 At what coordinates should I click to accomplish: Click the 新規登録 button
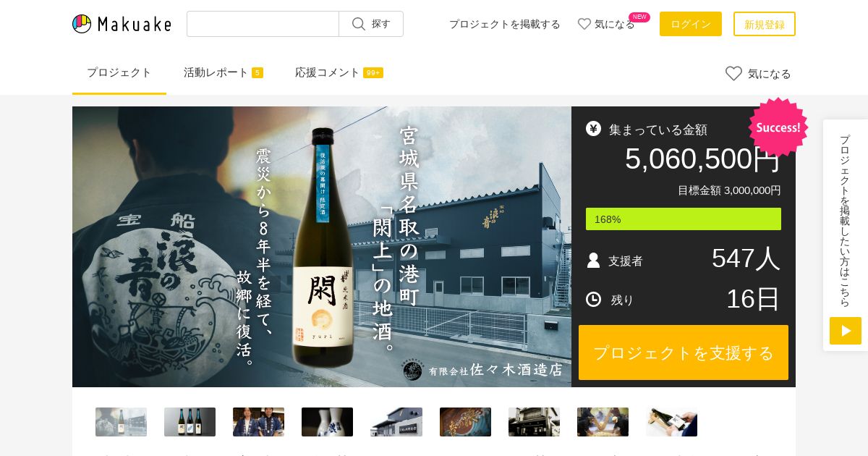pyautogui.click(x=765, y=24)
